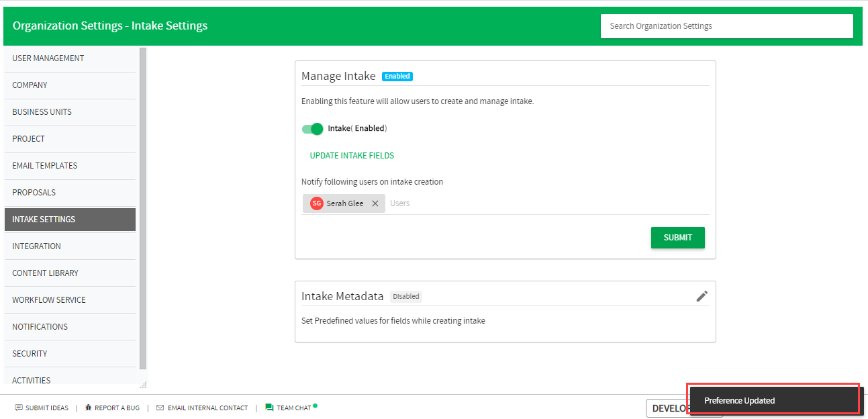Viewport: 868px width, 419px height.
Task: Click the Disabled badge beside Intake Metadata
Action: [x=406, y=296]
